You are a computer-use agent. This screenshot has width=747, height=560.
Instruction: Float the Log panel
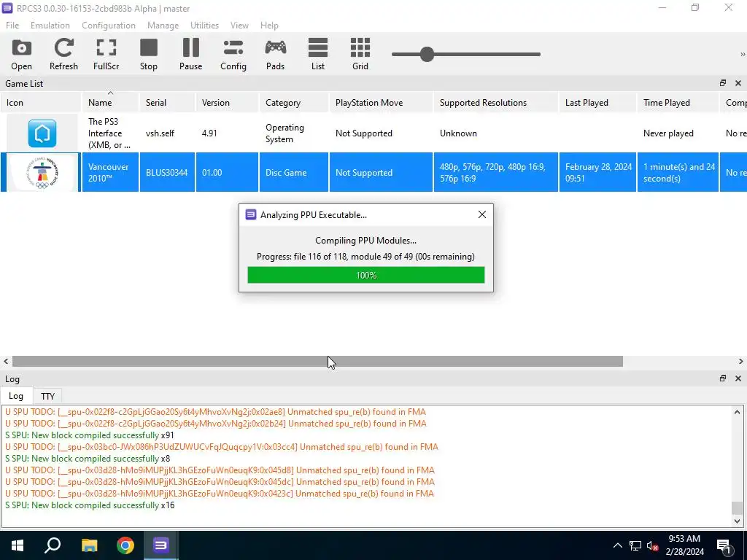(x=723, y=378)
